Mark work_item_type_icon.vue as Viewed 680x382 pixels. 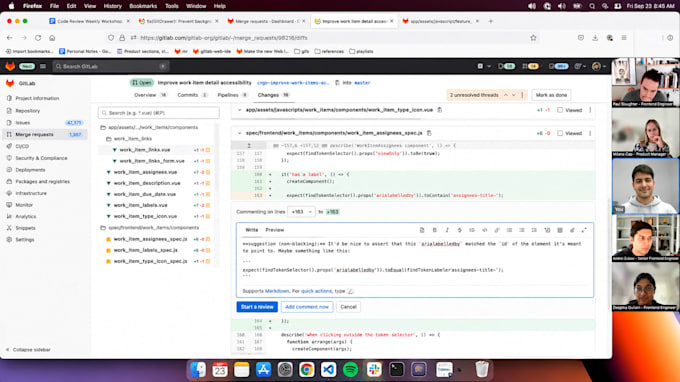(x=560, y=110)
